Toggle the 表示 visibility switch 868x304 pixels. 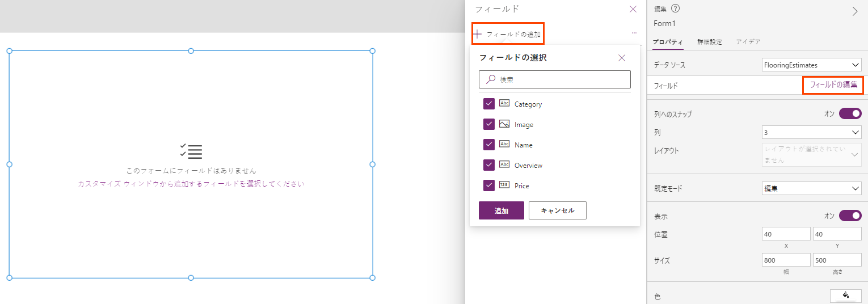[850, 216]
